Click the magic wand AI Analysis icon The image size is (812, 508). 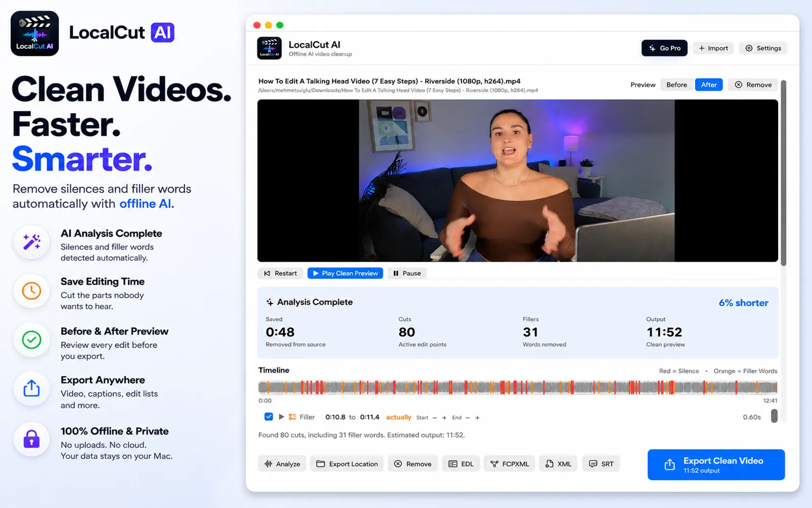[x=31, y=242]
